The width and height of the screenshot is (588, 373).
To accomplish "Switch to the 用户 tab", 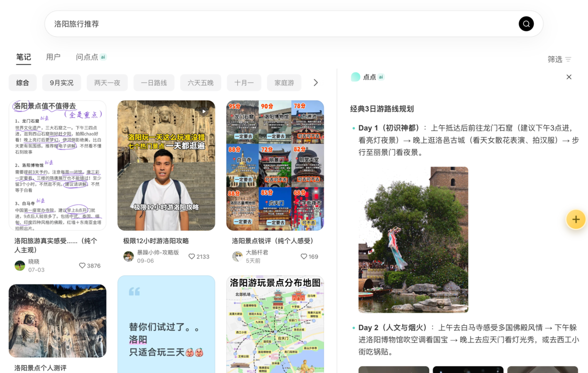I will click(53, 57).
